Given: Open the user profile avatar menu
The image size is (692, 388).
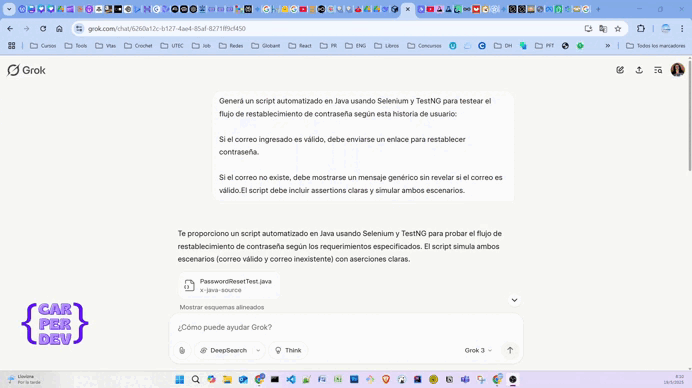Looking at the screenshot, I should click(x=677, y=70).
